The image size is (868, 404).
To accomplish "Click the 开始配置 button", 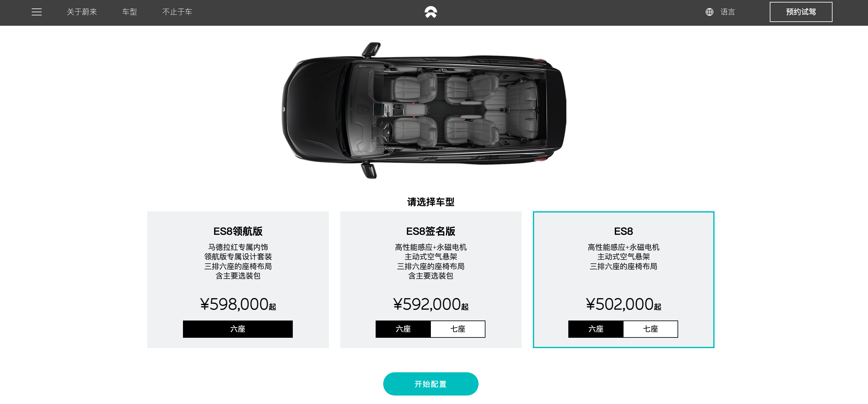I will click(x=431, y=384).
